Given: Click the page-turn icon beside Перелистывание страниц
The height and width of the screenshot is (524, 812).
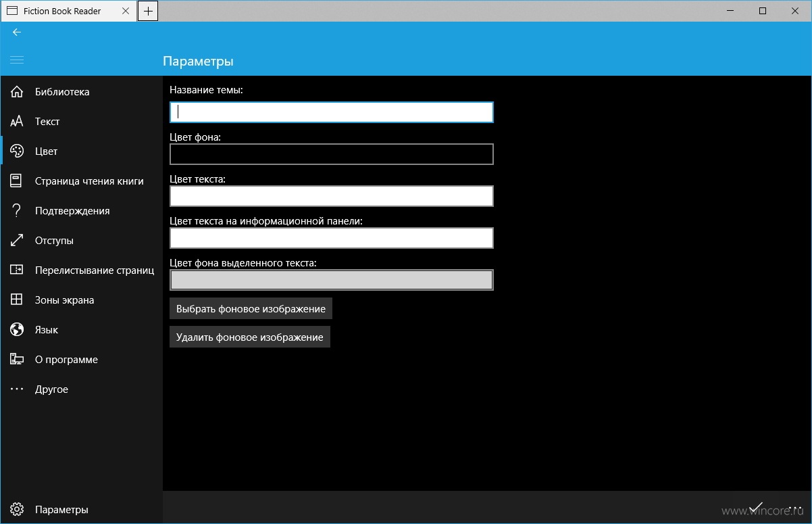Looking at the screenshot, I should (x=17, y=270).
